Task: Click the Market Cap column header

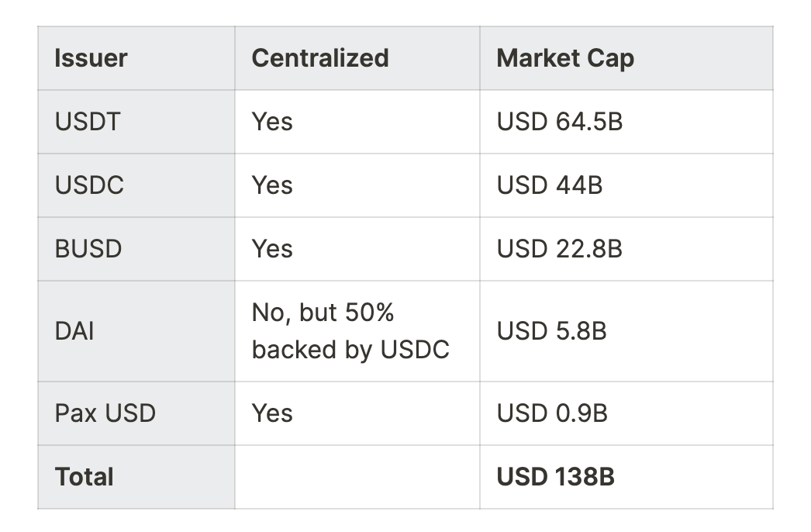Action: pyautogui.click(x=565, y=58)
